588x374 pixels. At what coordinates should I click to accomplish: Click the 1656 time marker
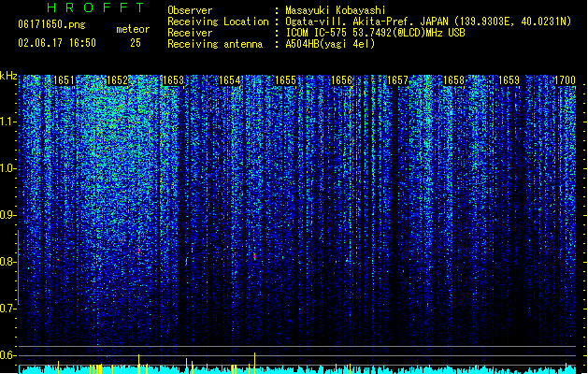tap(341, 80)
